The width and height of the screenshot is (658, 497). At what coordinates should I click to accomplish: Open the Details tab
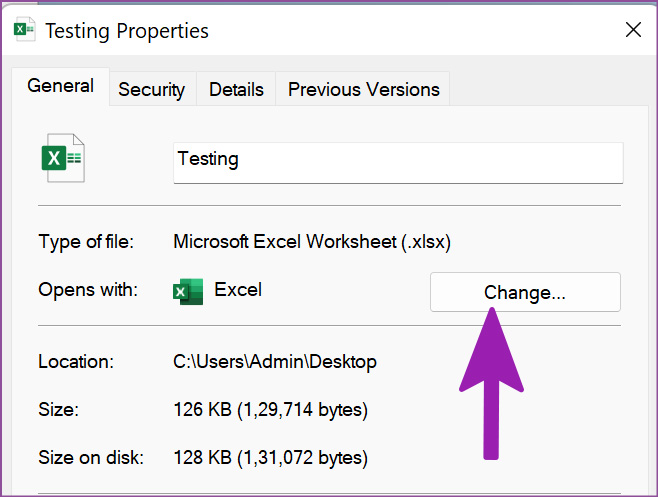coord(236,89)
